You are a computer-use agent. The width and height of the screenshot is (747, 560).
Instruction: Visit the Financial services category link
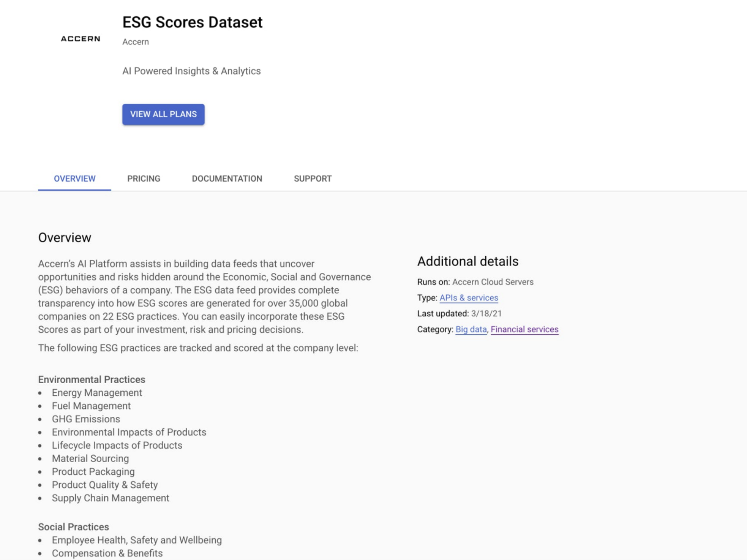tap(524, 329)
